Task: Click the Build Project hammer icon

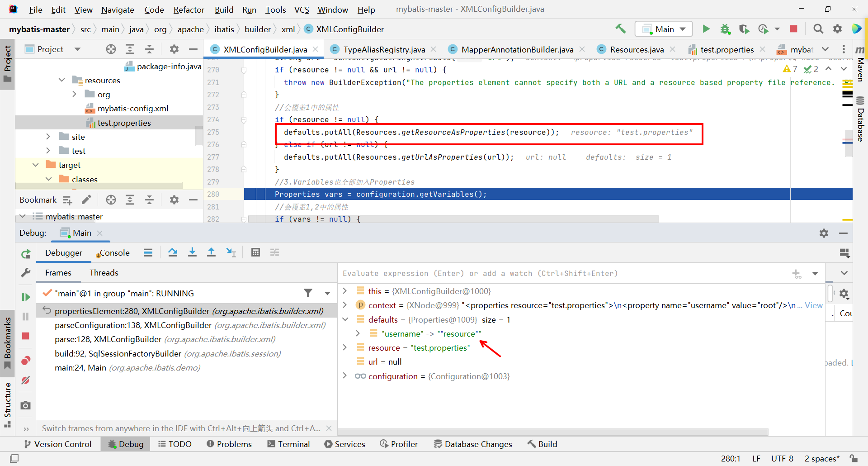Action: (620, 29)
